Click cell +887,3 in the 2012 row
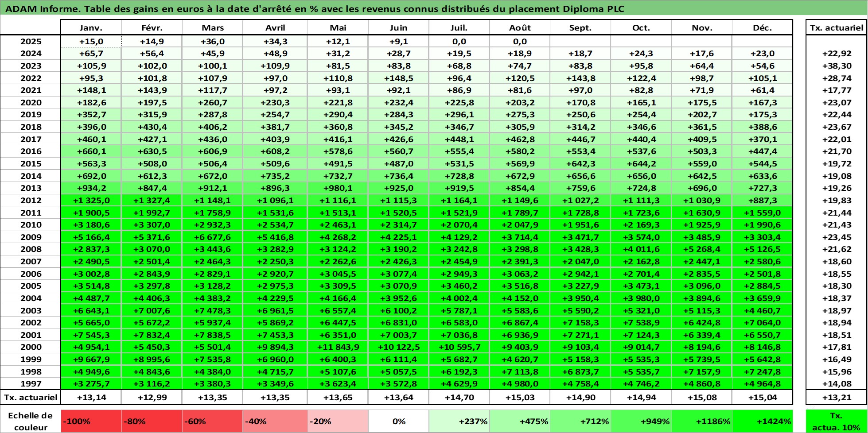This screenshot has height=433, width=868. click(762, 201)
